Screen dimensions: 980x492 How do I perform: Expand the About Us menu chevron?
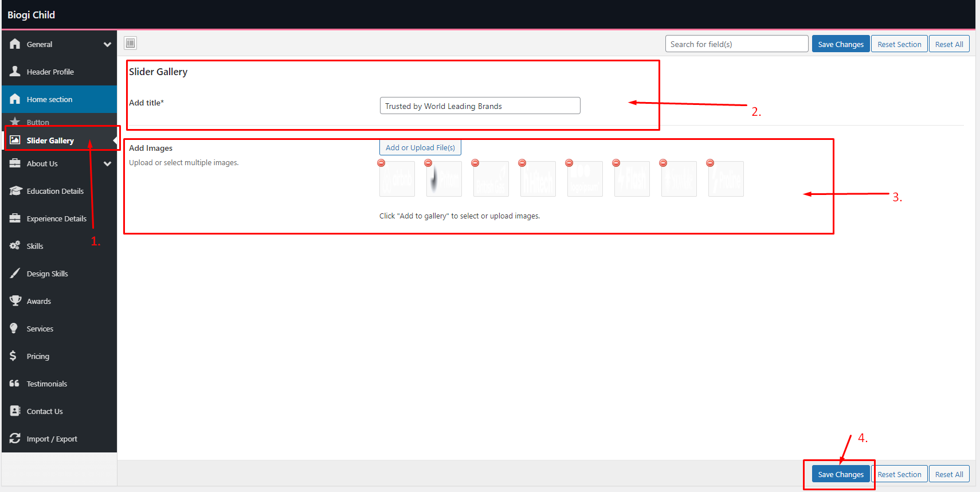[107, 163]
